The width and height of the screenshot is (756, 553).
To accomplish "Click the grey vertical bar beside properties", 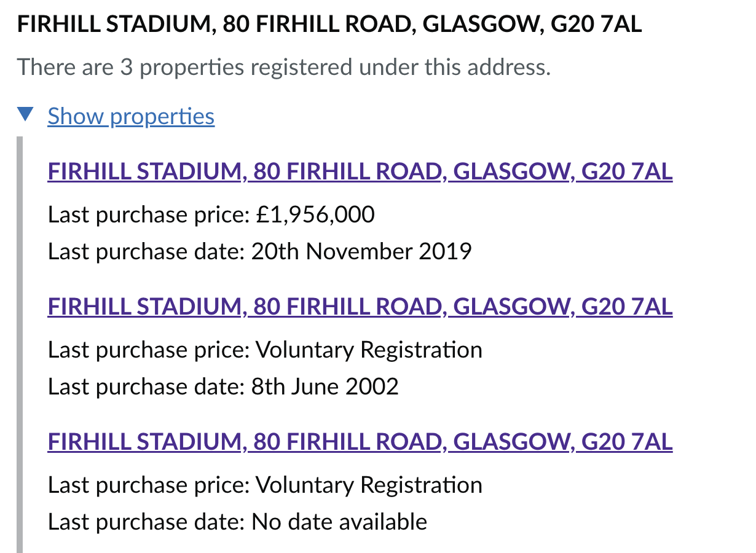I will coord(20,345).
